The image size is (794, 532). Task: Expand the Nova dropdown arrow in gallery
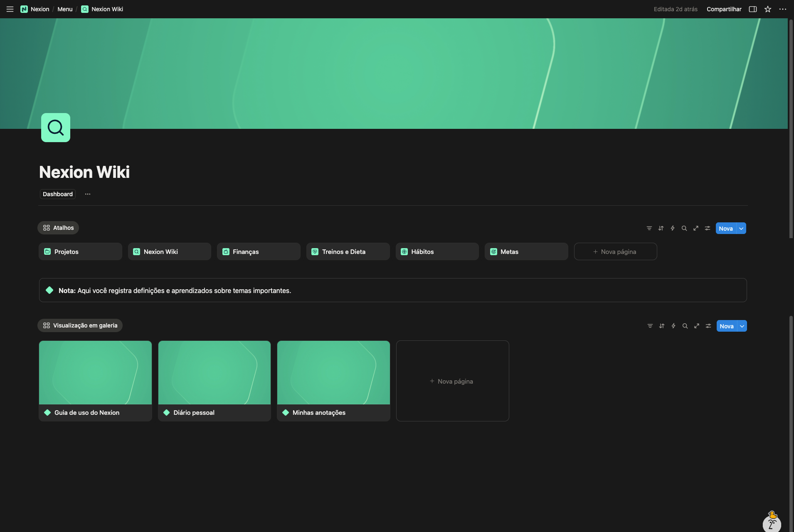click(742, 326)
